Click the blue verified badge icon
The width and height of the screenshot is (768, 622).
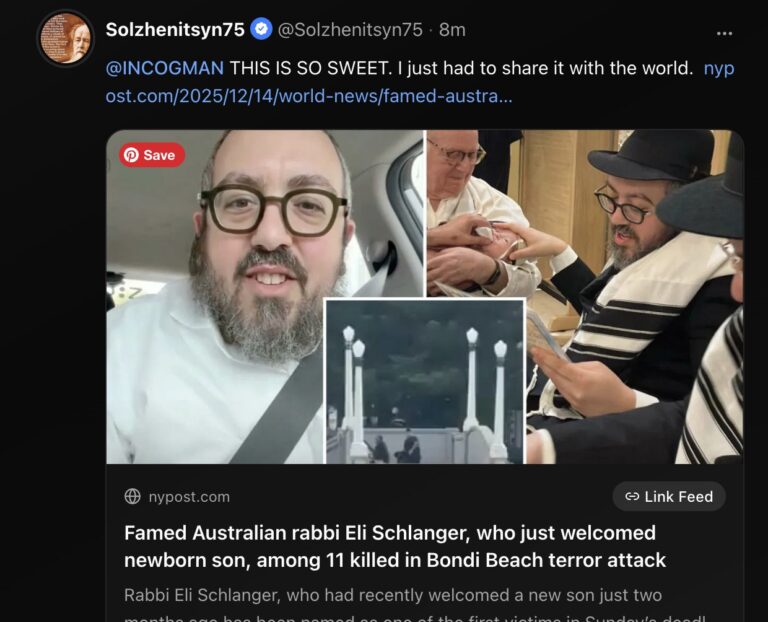[262, 29]
